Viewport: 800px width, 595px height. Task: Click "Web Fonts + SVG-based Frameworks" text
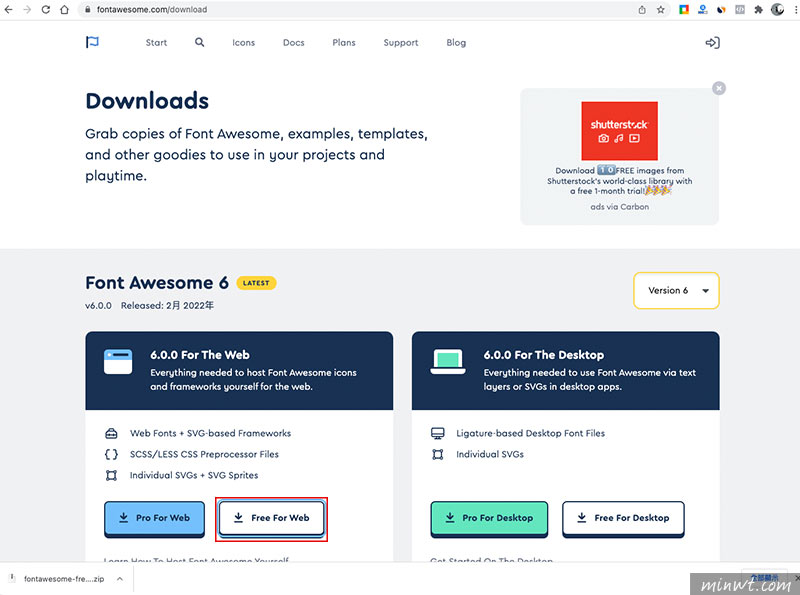pos(210,433)
